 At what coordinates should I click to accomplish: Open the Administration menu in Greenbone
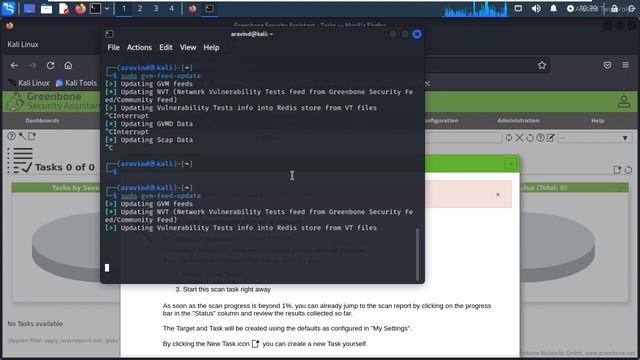[518, 121]
